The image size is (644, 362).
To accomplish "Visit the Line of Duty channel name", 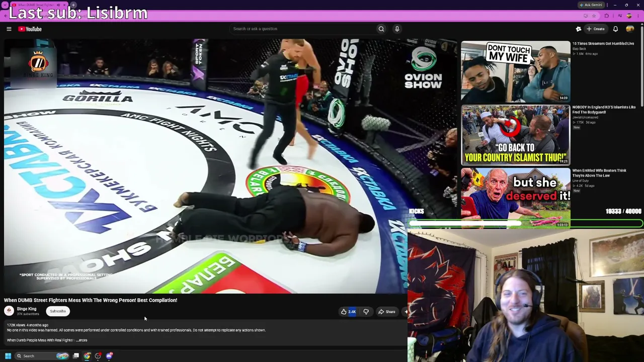I will point(580,180).
